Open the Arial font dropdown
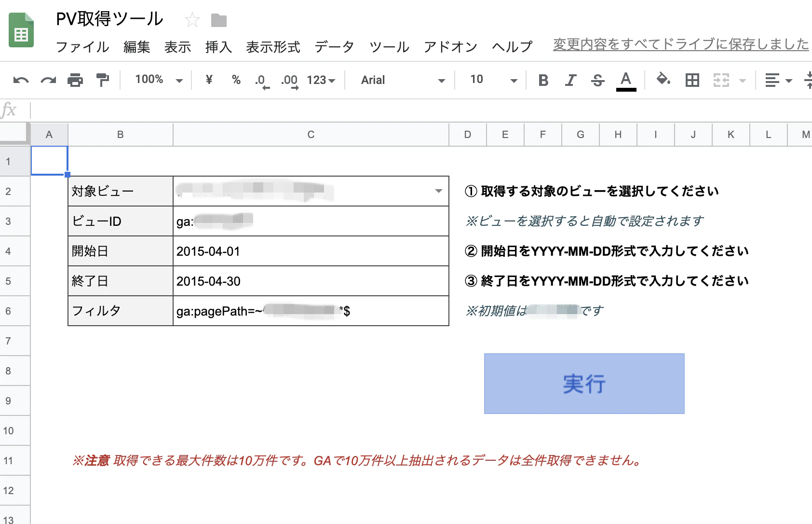This screenshot has height=524, width=812. [403, 80]
